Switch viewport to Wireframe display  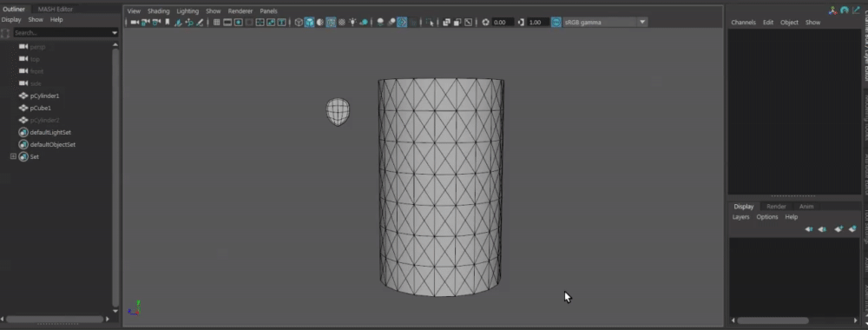(299, 23)
